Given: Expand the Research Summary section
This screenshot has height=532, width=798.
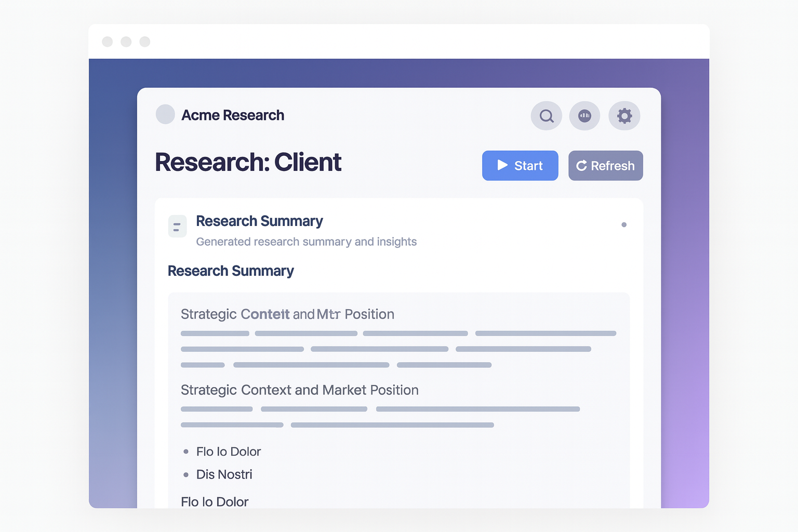Looking at the screenshot, I should point(231,271).
